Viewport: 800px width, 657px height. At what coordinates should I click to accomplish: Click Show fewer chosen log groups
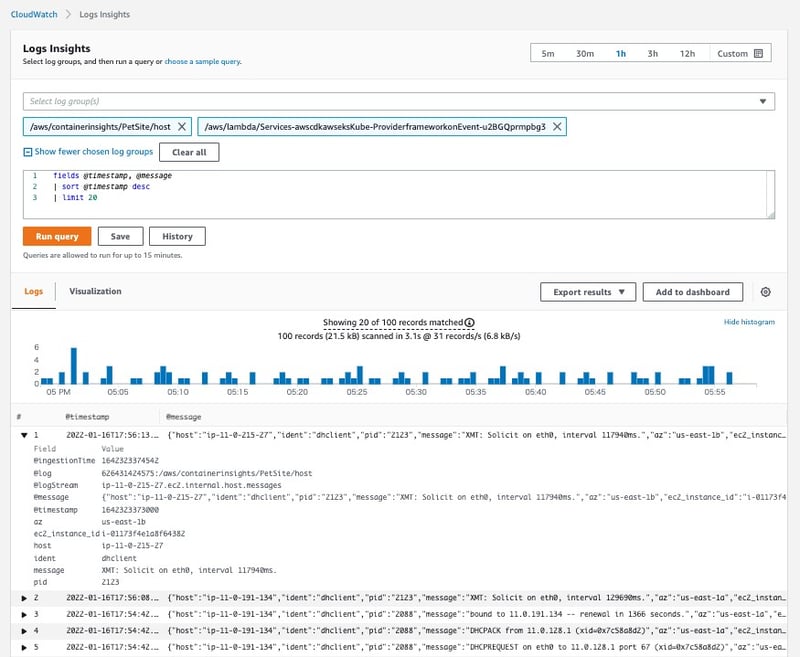click(x=93, y=151)
